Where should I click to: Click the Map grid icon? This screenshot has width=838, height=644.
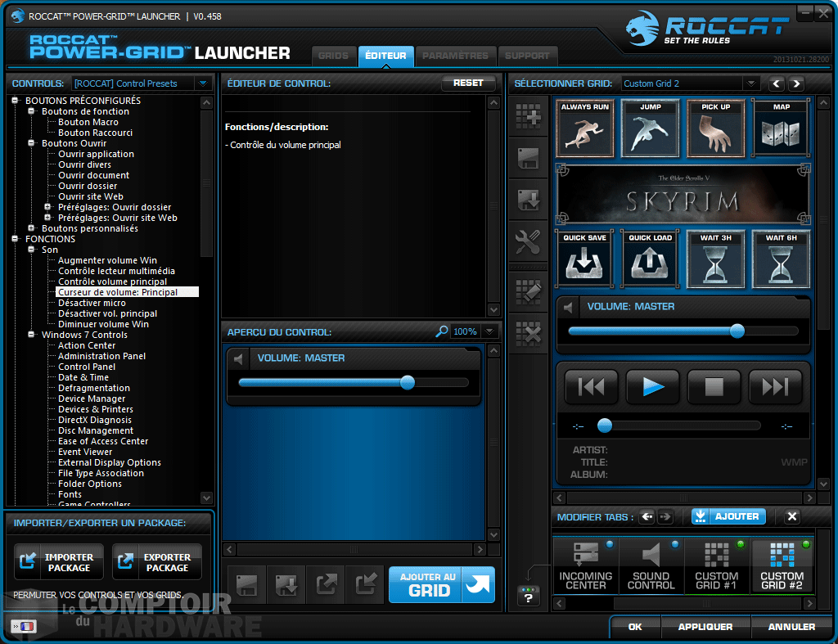[x=781, y=128]
